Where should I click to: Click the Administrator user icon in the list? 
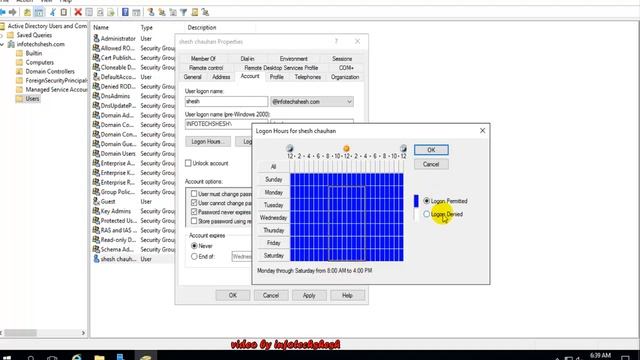[96, 38]
